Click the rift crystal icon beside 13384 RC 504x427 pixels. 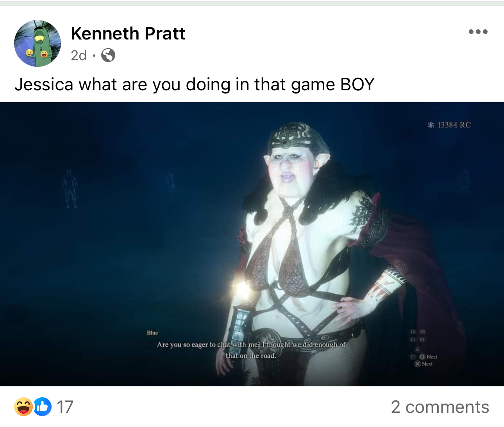[x=431, y=125]
